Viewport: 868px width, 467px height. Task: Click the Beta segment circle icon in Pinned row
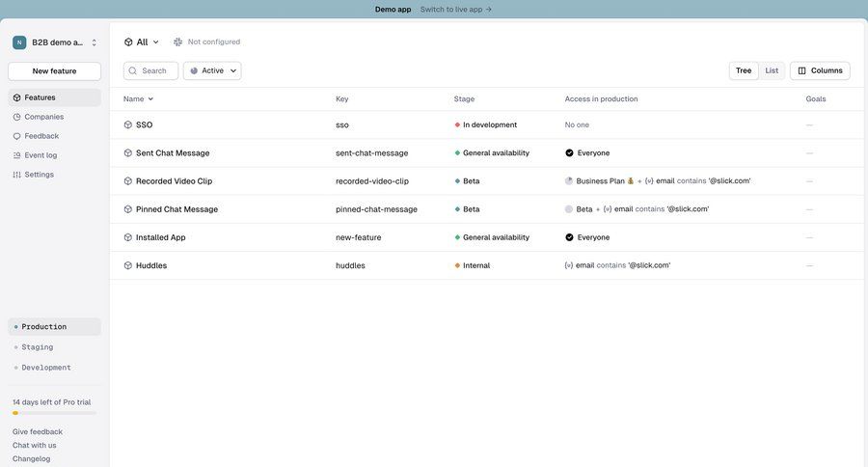(x=568, y=209)
